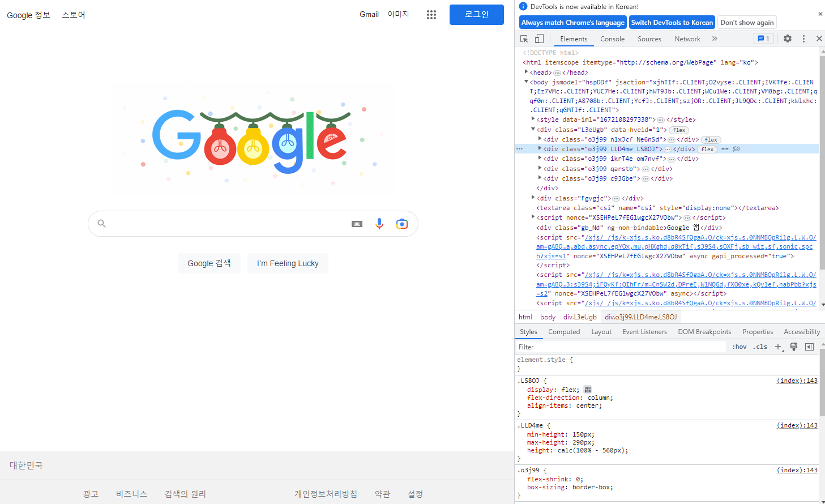Click Switch DevTools to Korean button

point(672,22)
